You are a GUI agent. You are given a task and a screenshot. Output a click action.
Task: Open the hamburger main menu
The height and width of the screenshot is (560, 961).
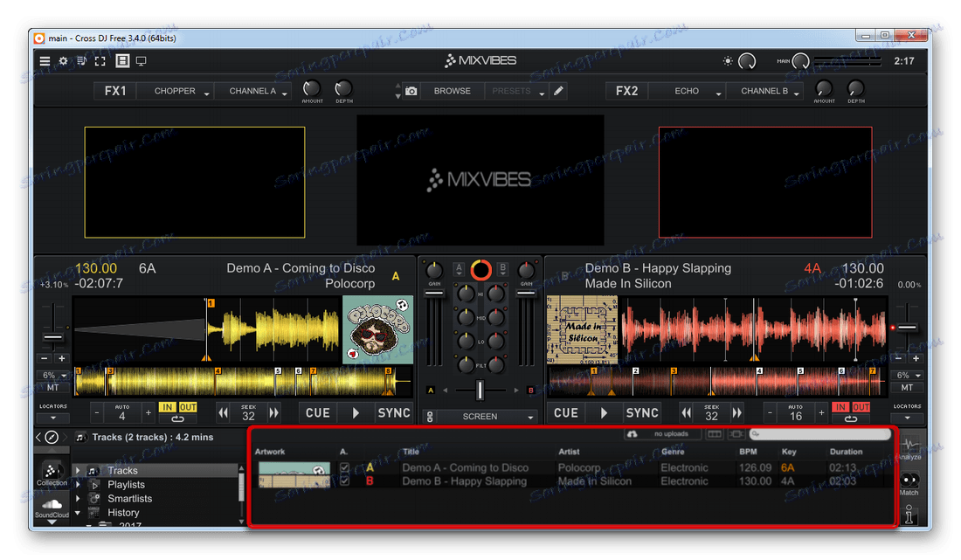click(45, 61)
